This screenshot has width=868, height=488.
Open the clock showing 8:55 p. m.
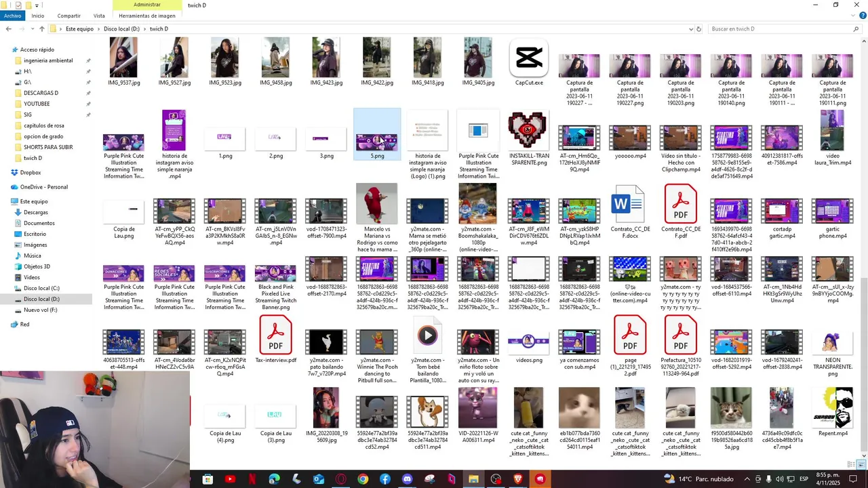click(x=827, y=479)
